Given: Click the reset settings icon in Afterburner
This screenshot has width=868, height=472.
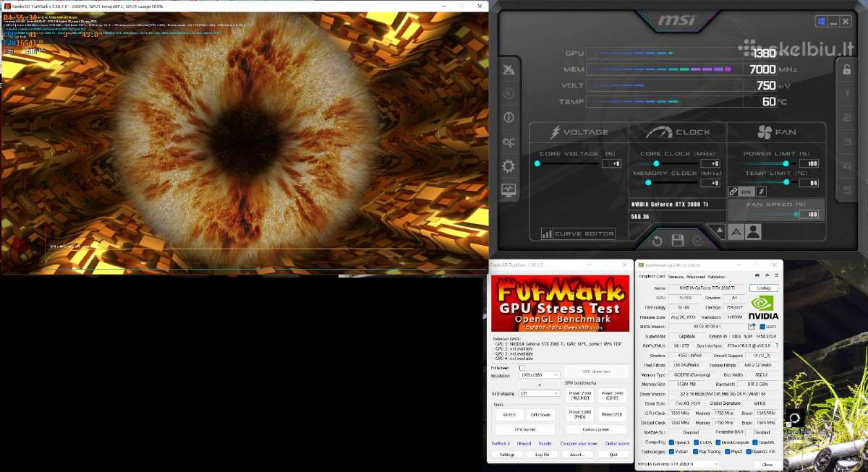Looking at the screenshot, I should point(658,241).
